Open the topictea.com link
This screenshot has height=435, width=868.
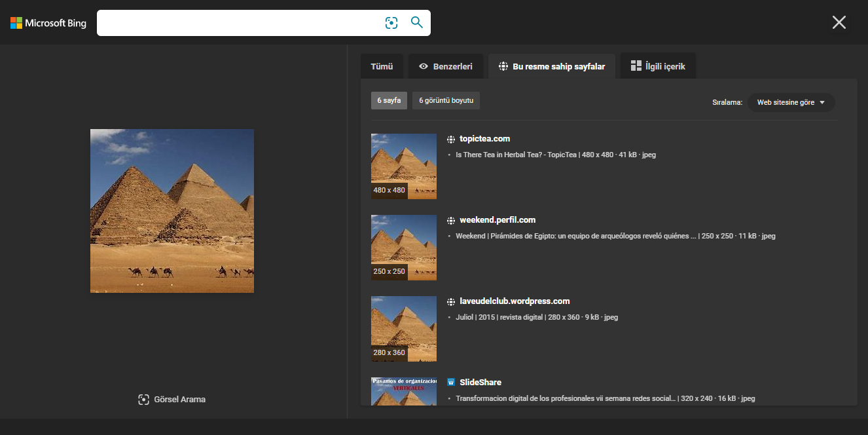coord(484,139)
